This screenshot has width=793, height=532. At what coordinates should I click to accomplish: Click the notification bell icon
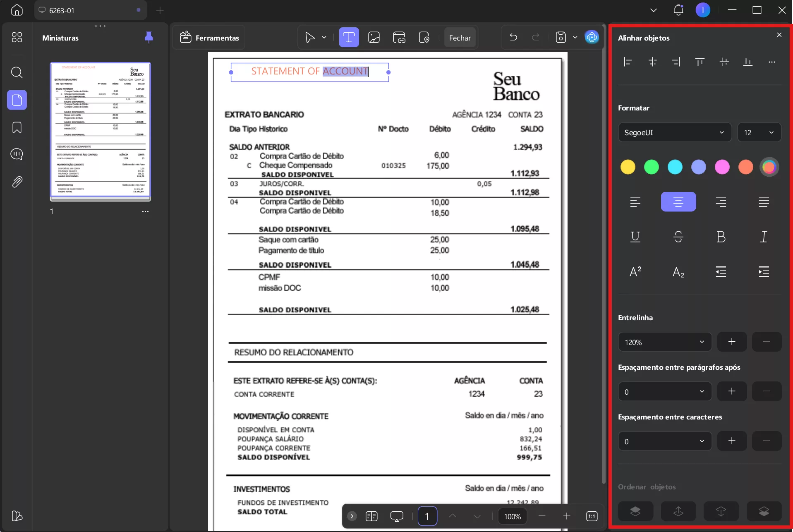(x=678, y=10)
